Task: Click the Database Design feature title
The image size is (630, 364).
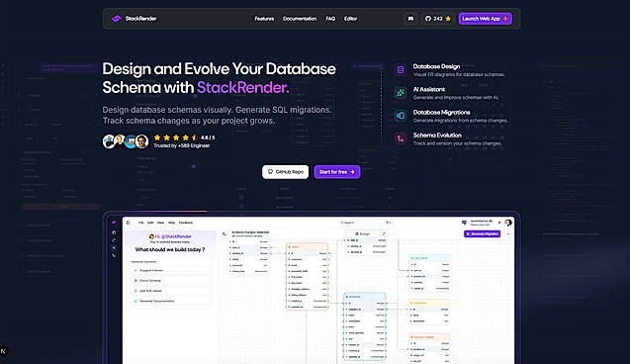Action: 436,66
